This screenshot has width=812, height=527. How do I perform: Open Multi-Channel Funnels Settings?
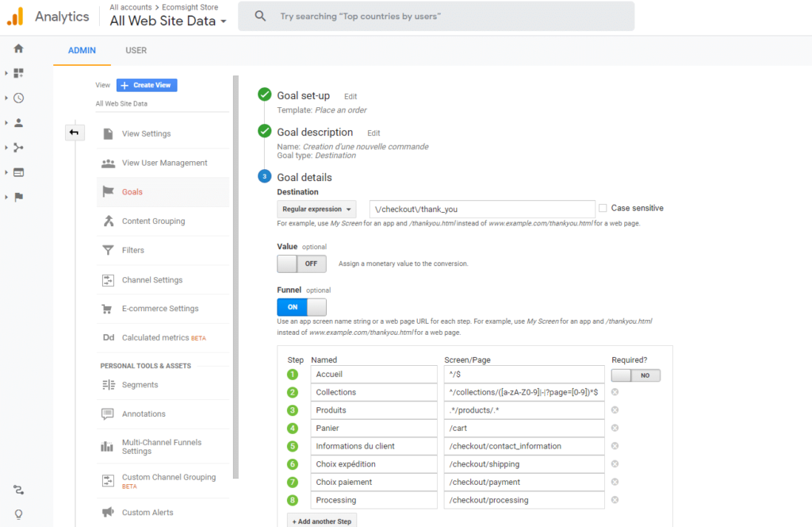(163, 447)
